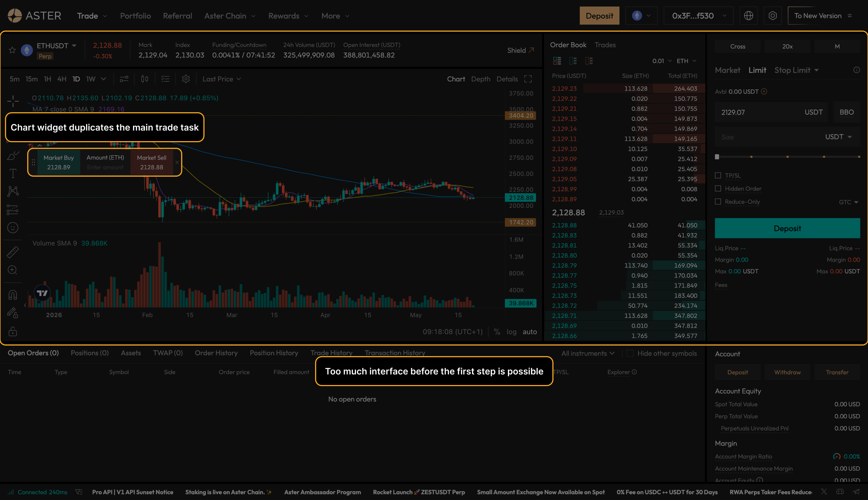The width and height of the screenshot is (868, 500).
Task: Expand more timeframes chevron after 1W
Action: pos(103,79)
